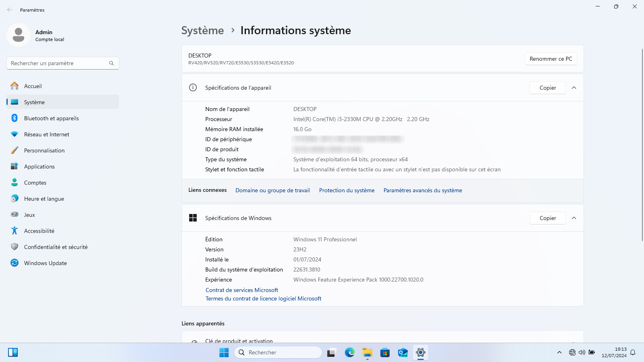The image size is (644, 362).
Task: Select Windows Update menu entry
Action: (x=63, y=263)
